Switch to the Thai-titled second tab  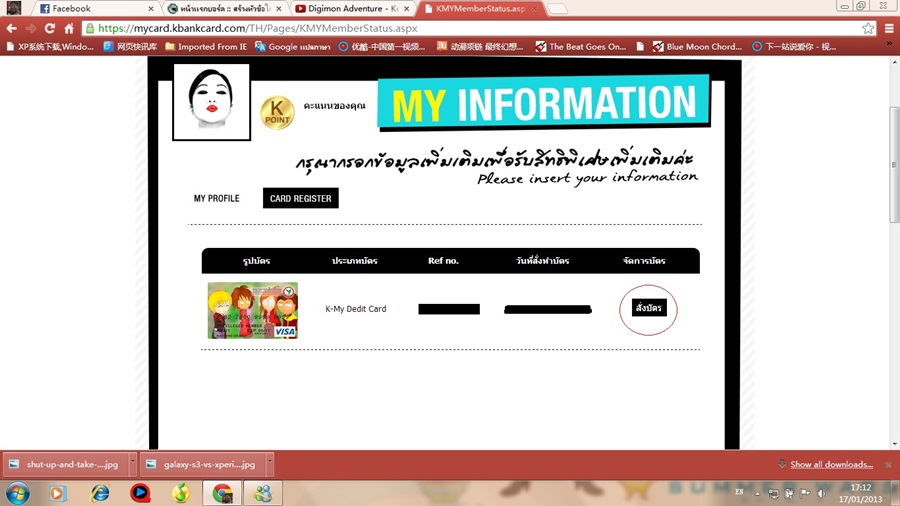(224, 9)
